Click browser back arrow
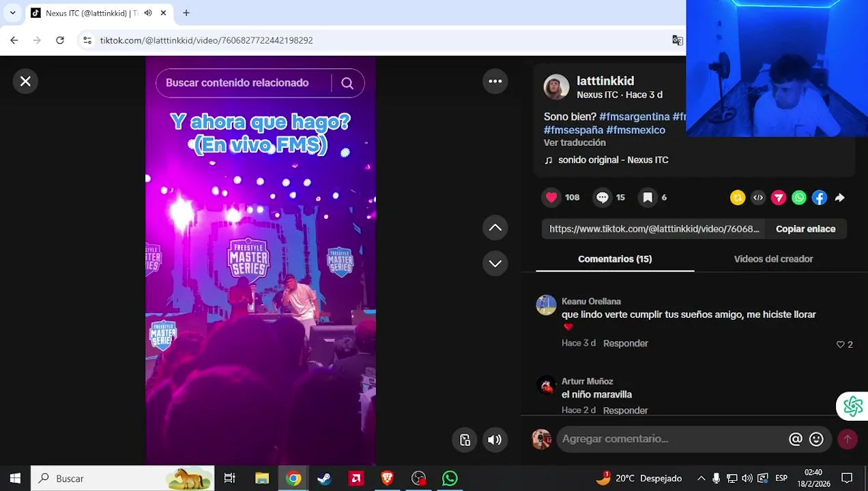This screenshot has width=868, height=491. coord(14,40)
